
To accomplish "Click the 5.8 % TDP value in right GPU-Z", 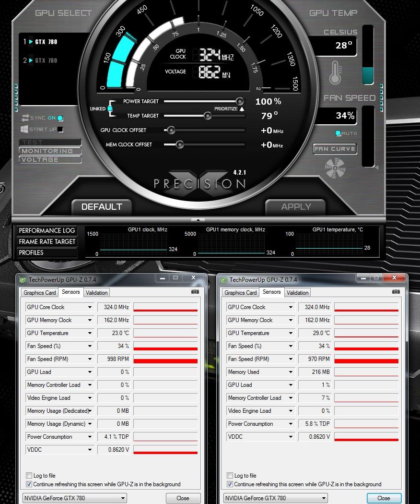I will tap(315, 424).
